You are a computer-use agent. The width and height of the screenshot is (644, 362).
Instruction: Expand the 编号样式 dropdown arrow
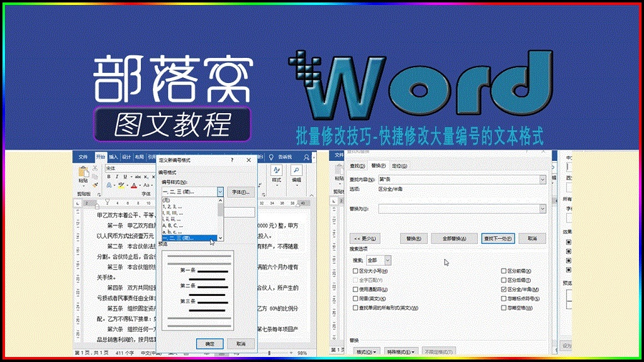point(220,192)
